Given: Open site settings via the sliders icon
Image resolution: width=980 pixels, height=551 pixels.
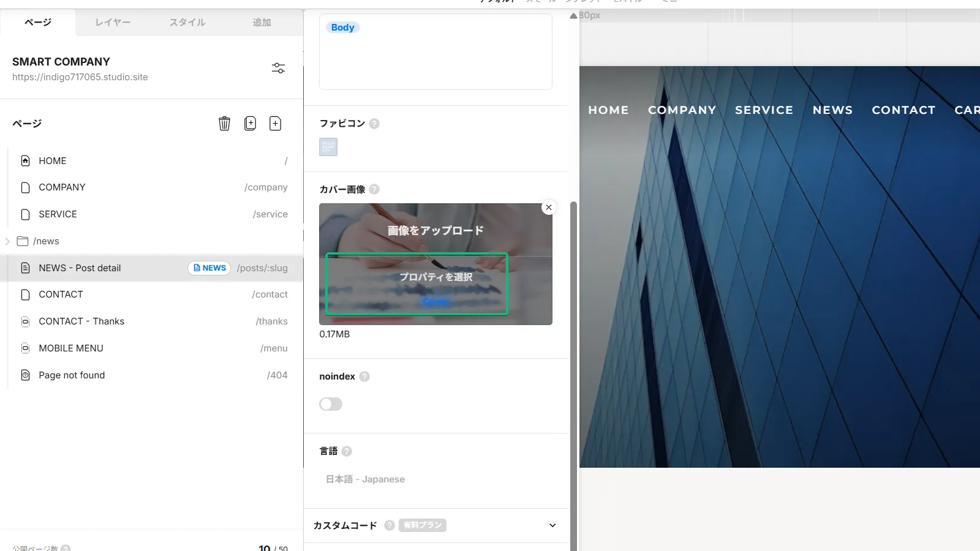Looking at the screenshot, I should tap(278, 68).
